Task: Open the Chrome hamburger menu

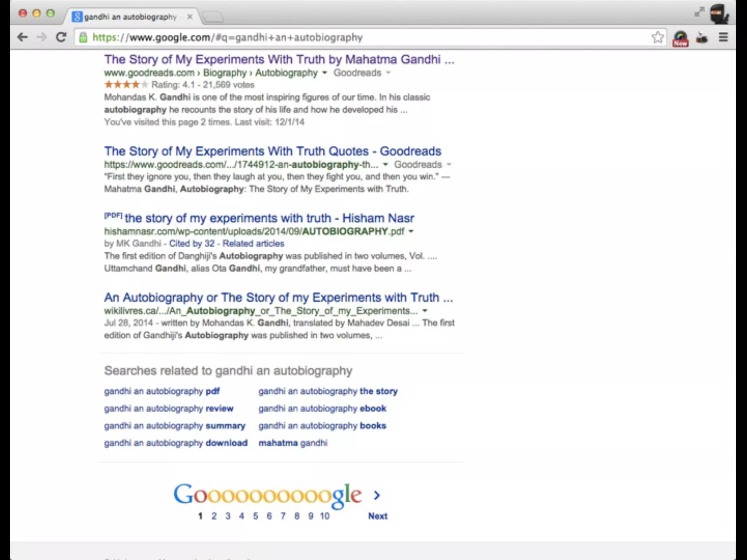Action: pyautogui.click(x=723, y=37)
